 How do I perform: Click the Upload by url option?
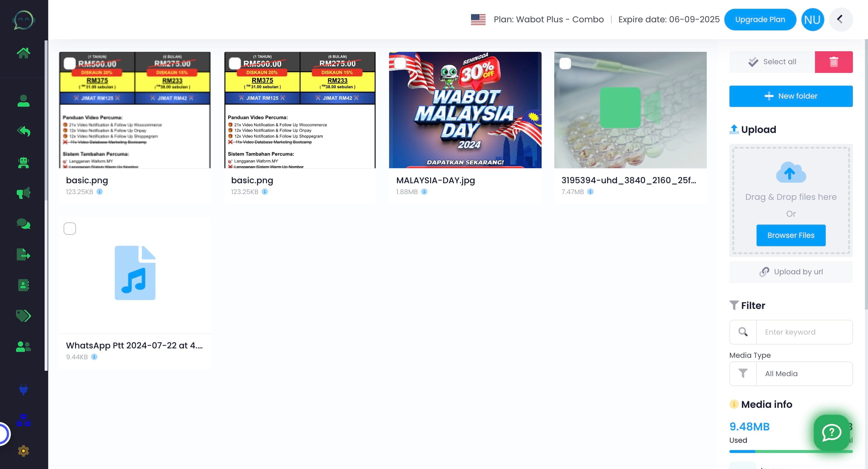click(x=791, y=272)
